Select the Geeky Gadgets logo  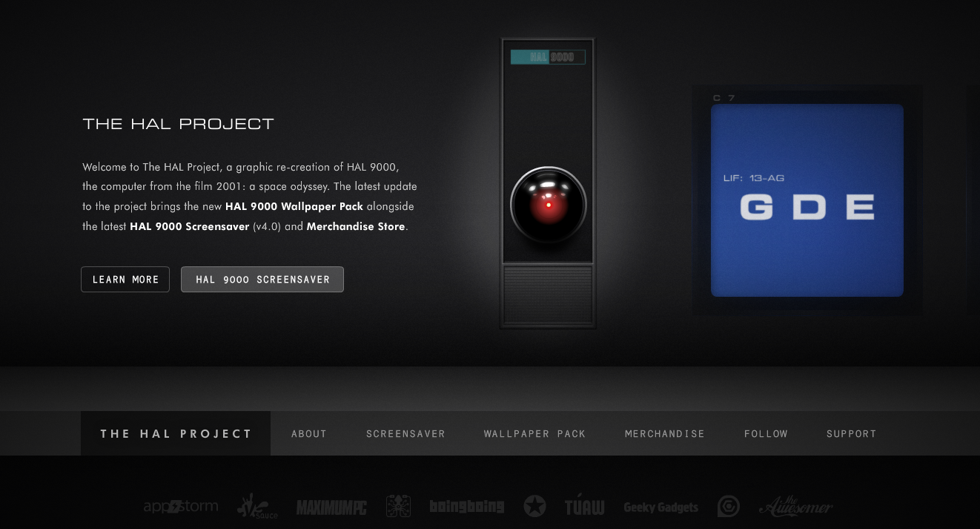[660, 507]
